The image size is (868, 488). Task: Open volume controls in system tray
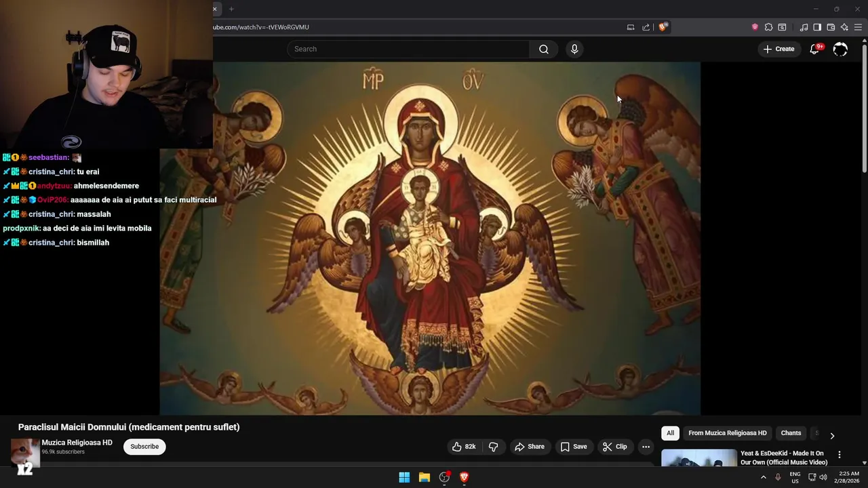coord(823,477)
